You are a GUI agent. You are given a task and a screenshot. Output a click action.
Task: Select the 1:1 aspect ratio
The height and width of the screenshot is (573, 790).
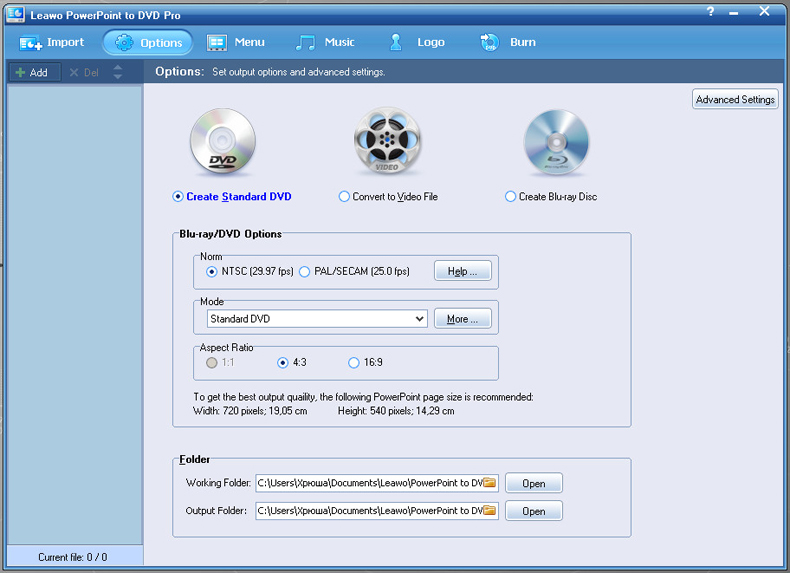220,363
